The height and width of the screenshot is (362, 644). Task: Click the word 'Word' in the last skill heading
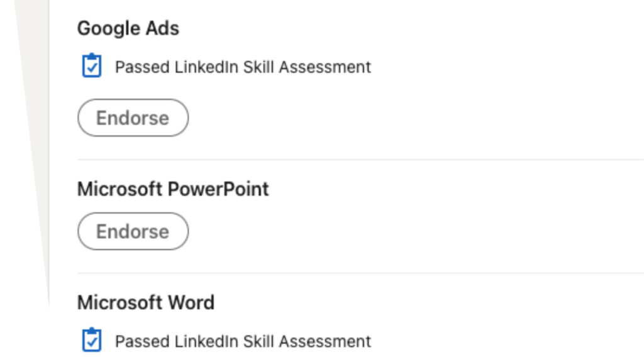191,303
